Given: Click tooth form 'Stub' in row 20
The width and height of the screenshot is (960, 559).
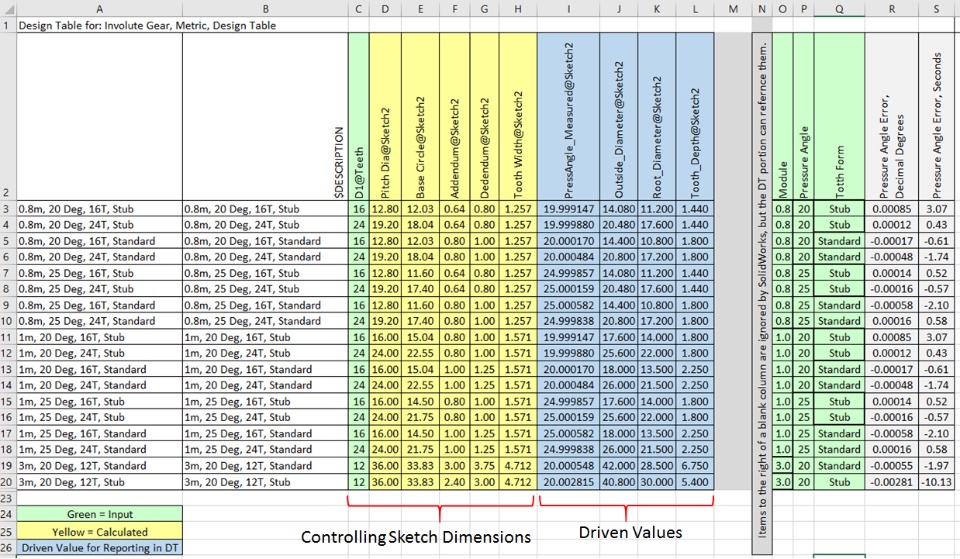Looking at the screenshot, I should [839, 482].
